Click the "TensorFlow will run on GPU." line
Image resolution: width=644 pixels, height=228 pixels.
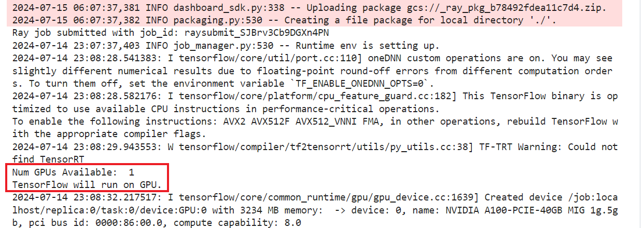tap(88, 184)
